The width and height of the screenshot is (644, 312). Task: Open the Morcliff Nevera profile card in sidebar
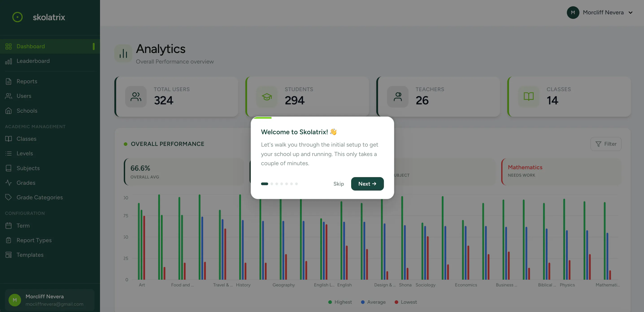point(50,300)
